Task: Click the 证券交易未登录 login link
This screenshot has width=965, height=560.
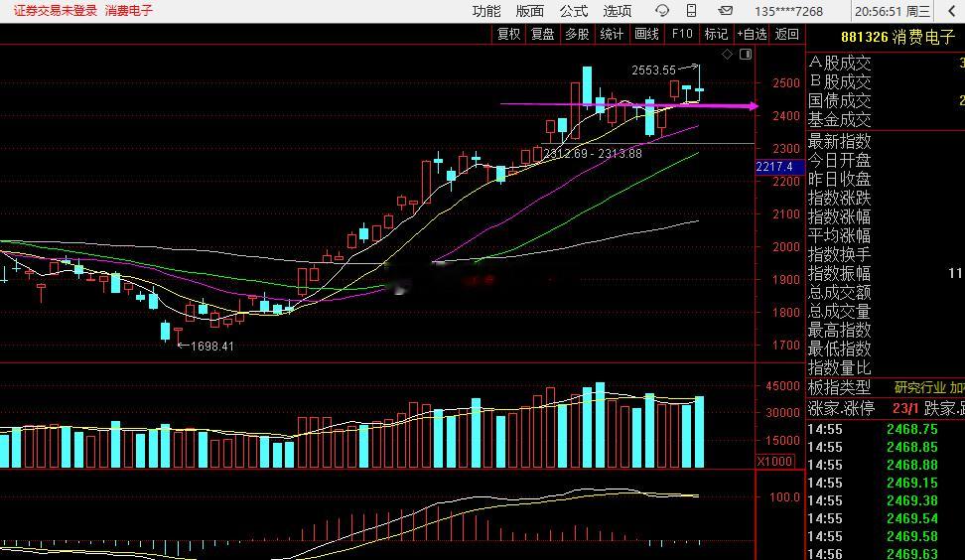Action: (x=56, y=11)
